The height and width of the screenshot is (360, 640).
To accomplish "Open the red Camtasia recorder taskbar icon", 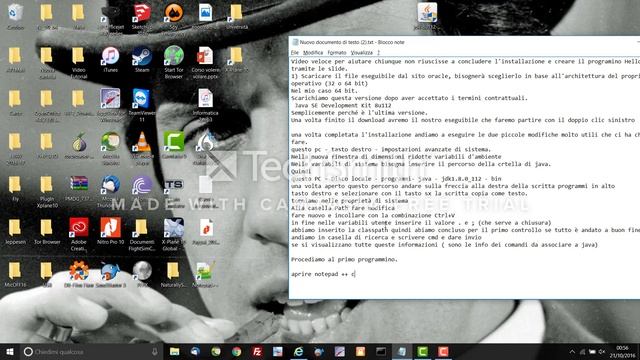I will (443, 351).
